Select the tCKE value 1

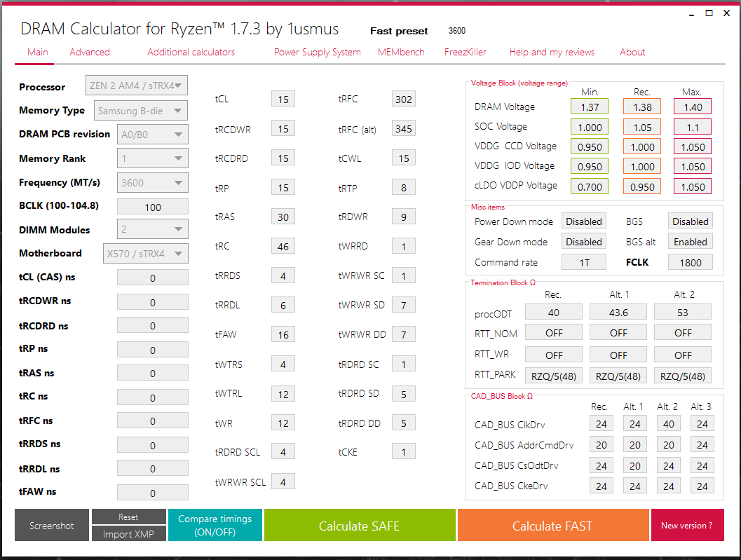404,452
